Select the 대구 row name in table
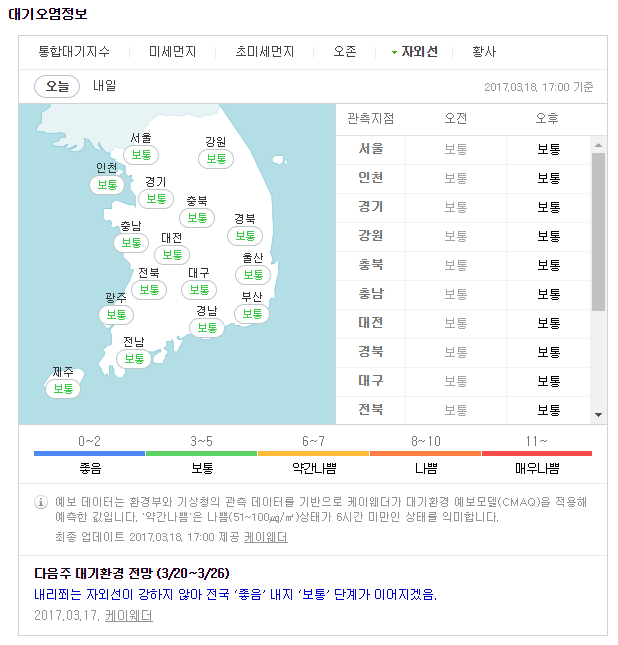This screenshot has width=618, height=645. [371, 381]
